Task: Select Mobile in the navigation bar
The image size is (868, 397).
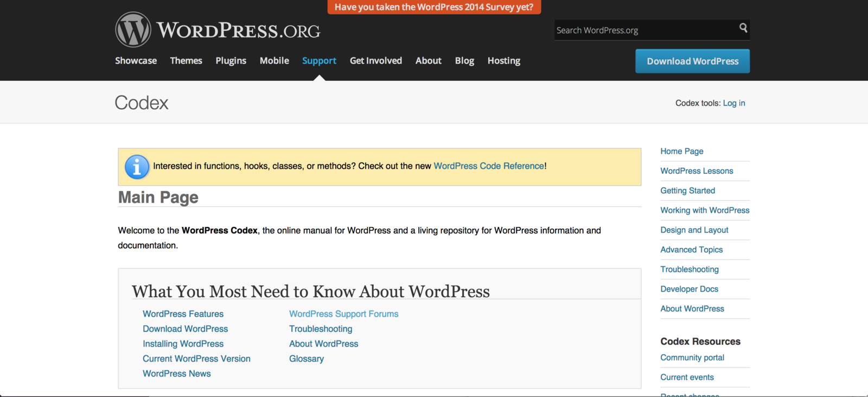Action: 274,61
